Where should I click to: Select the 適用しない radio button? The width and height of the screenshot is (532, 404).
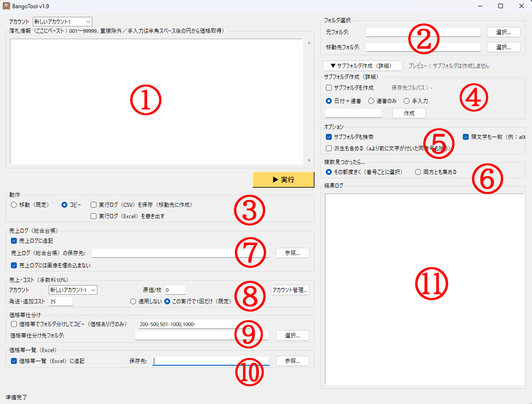click(x=133, y=301)
